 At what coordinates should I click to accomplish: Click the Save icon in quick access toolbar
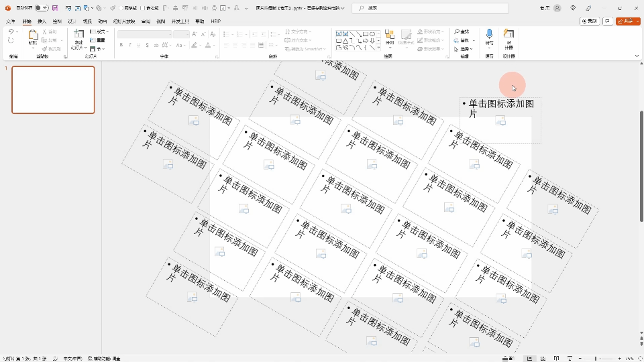(55, 8)
